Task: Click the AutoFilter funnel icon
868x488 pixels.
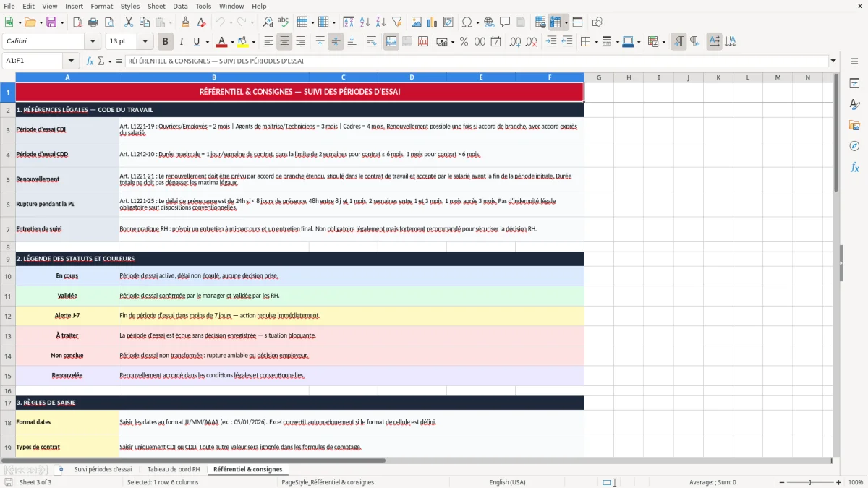Action: tap(396, 22)
